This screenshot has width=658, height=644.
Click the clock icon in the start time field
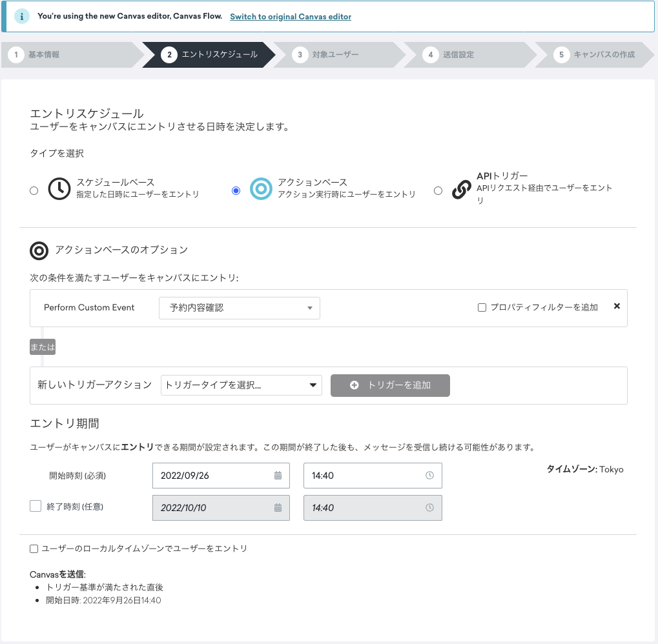point(428,475)
